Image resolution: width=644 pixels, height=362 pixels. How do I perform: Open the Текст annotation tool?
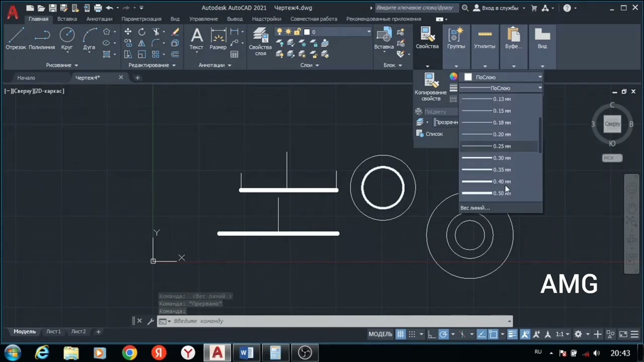coord(196,39)
